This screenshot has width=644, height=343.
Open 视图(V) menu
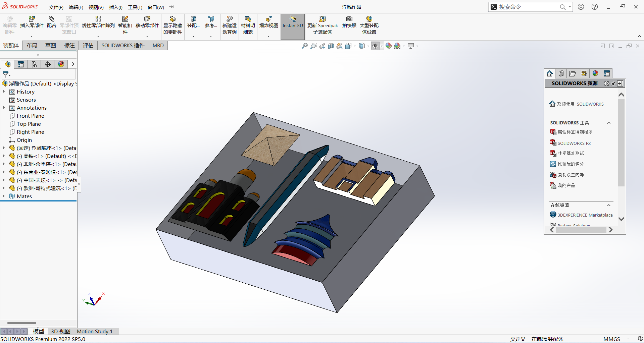tap(96, 7)
